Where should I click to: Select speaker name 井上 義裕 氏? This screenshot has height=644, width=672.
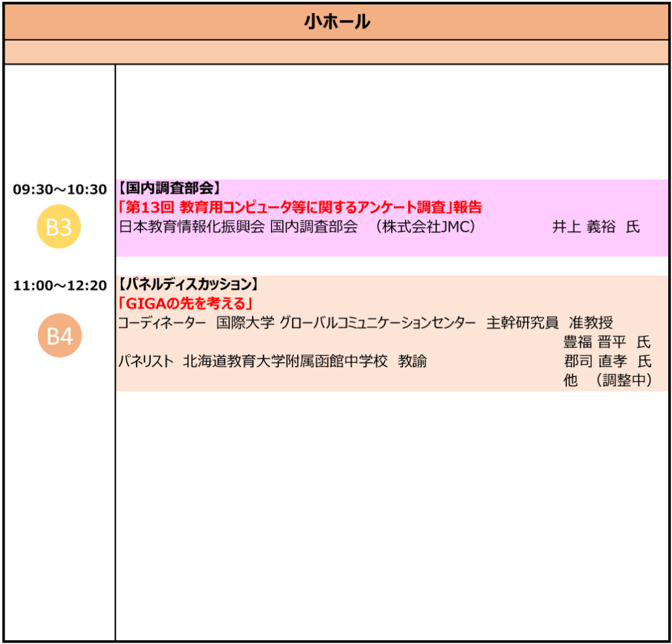tap(595, 228)
